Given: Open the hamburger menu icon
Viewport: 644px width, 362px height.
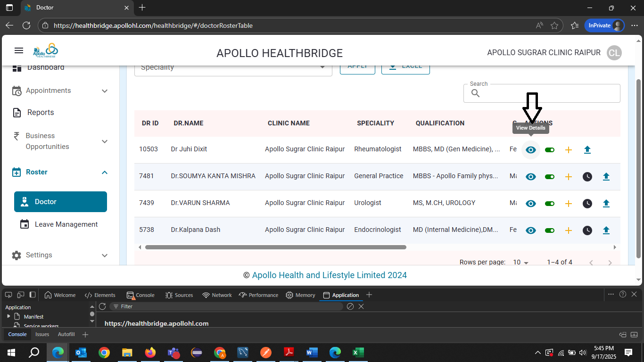Looking at the screenshot, I should (19, 51).
